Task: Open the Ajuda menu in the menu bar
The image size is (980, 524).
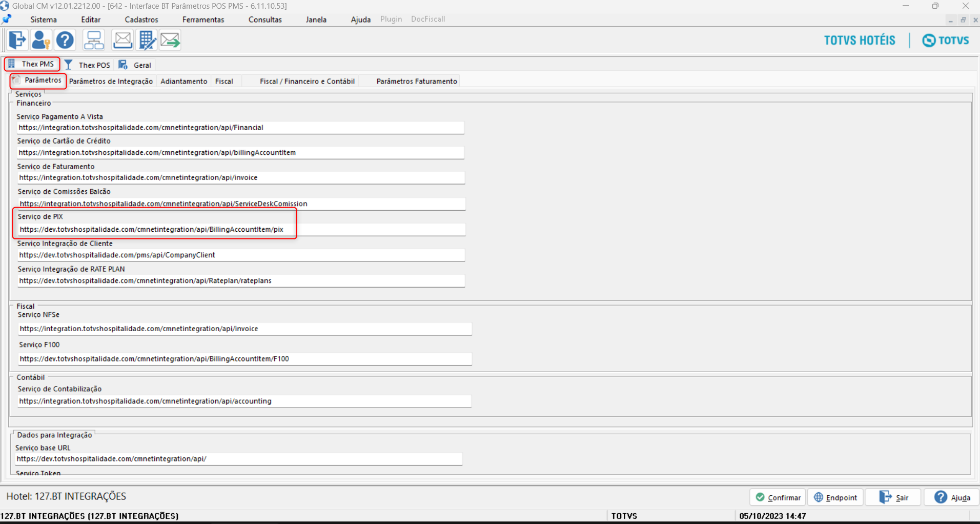Action: click(x=361, y=19)
